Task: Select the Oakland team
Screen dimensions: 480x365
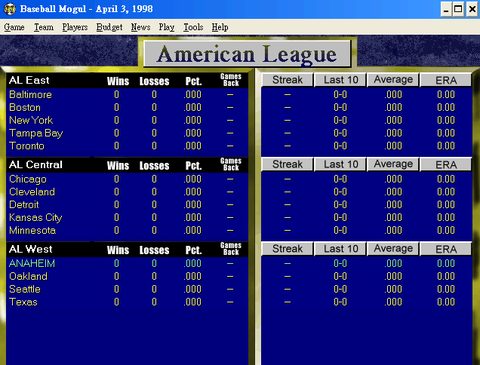Action: 28,276
